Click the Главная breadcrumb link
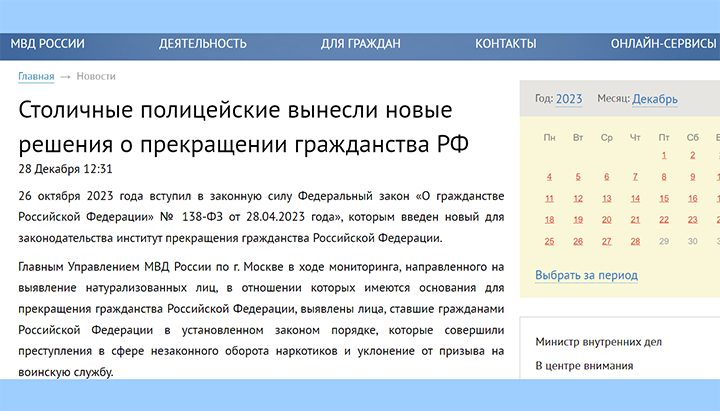 pyautogui.click(x=36, y=76)
